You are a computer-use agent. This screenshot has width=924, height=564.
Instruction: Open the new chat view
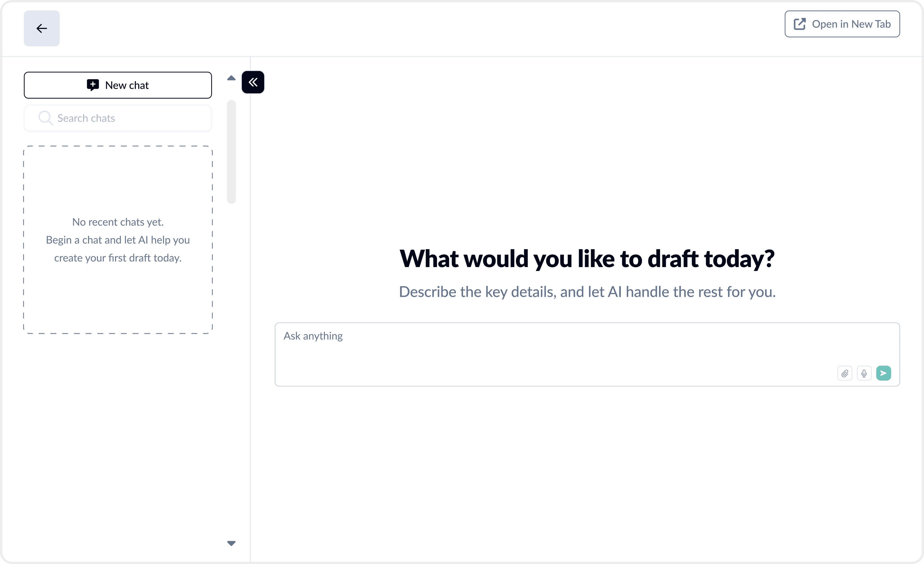[x=118, y=85]
